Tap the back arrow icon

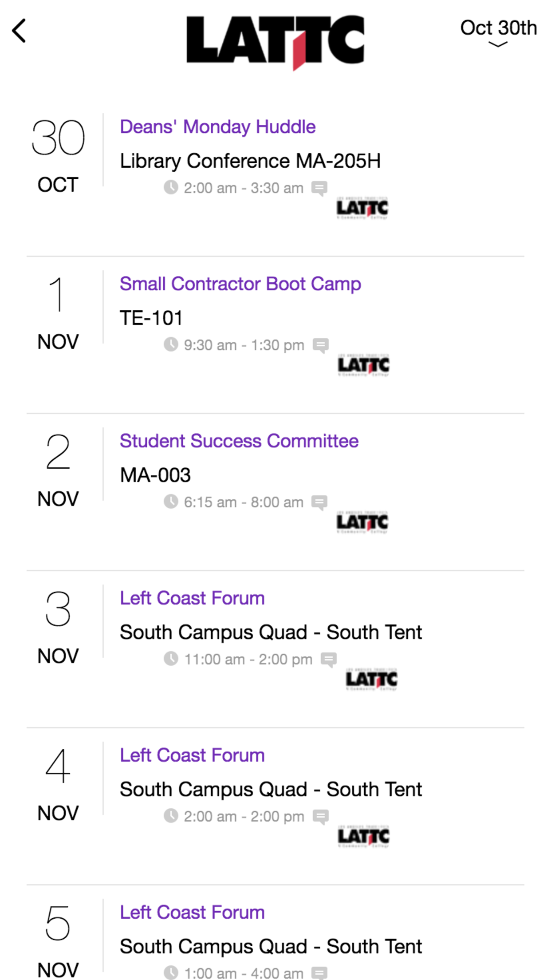pos(20,31)
